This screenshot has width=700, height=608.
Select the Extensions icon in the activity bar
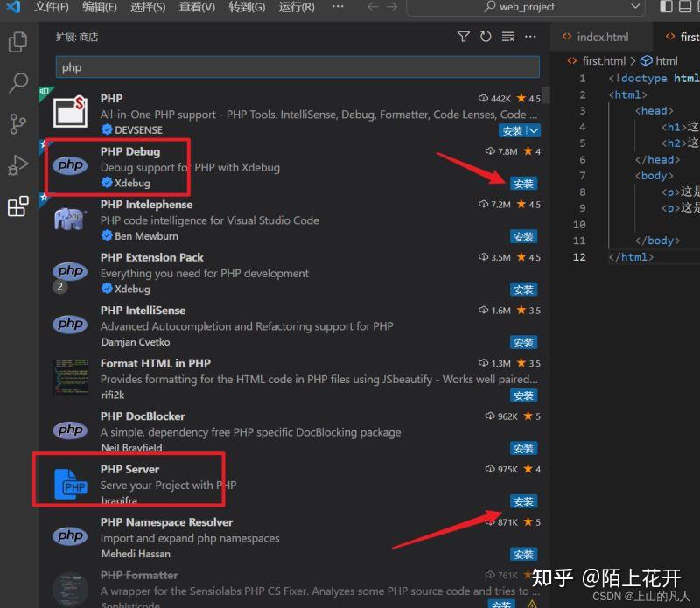tap(17, 206)
